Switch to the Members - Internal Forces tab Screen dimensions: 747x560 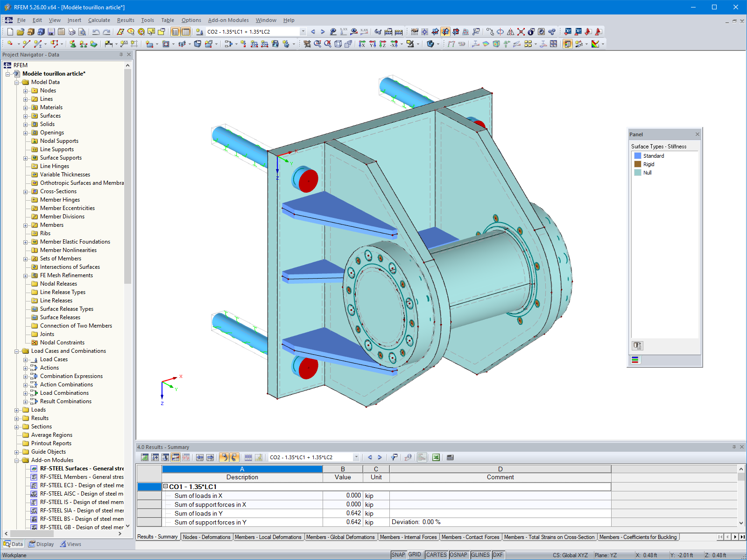click(408, 537)
